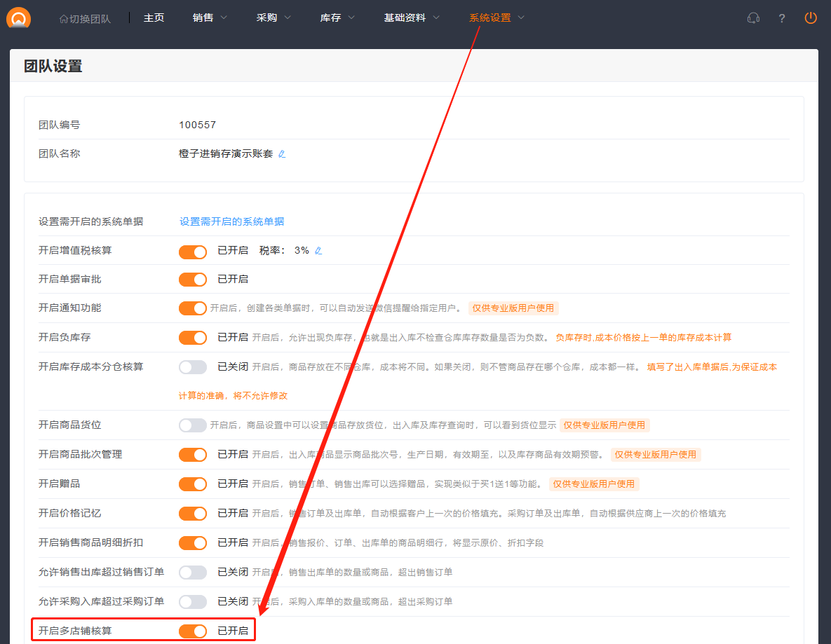Click the power logout icon
Viewport: 831px width, 644px height.
click(x=811, y=18)
